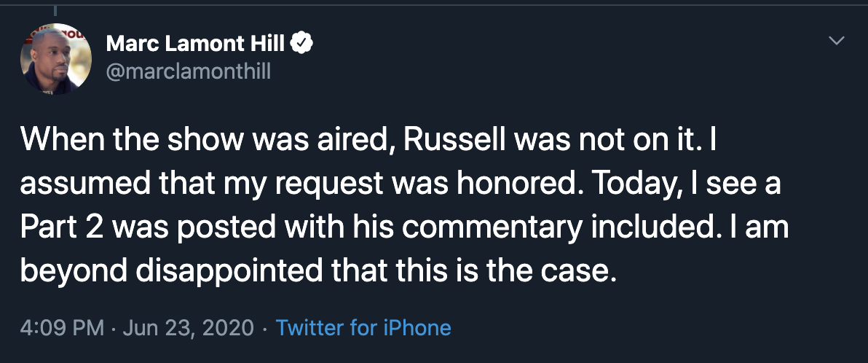868x363 pixels.
Task: Click the Twitter for iPhone source link
Action: (x=363, y=327)
